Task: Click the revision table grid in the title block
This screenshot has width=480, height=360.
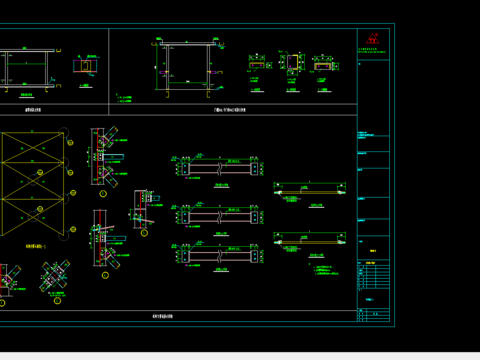Action: [x=373, y=277]
